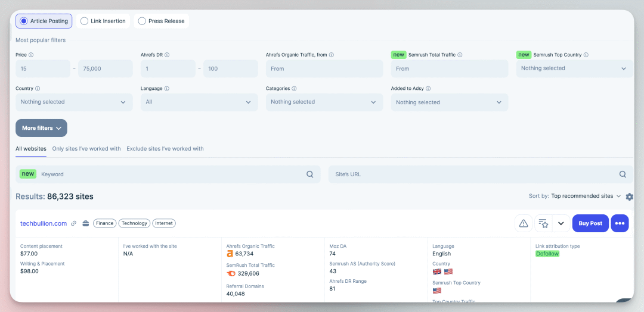Click the Dofollow attribution badge
The image size is (644, 312).
[547, 254]
